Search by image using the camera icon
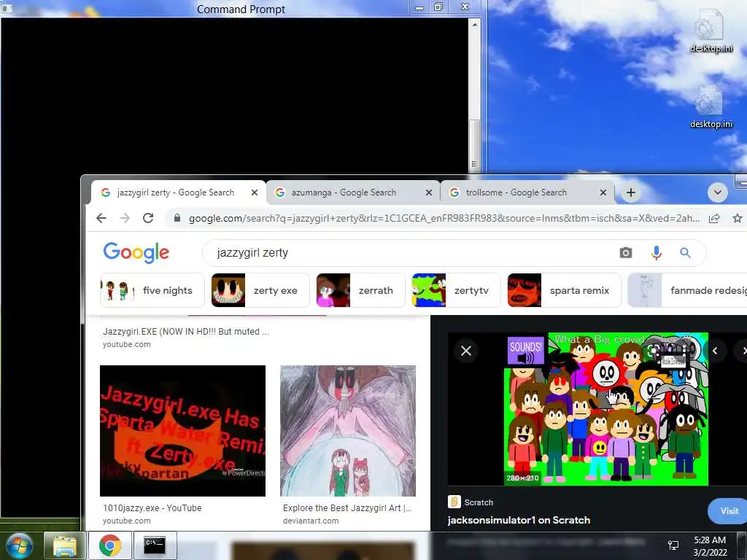Viewport: 747px width, 560px height. click(x=625, y=253)
